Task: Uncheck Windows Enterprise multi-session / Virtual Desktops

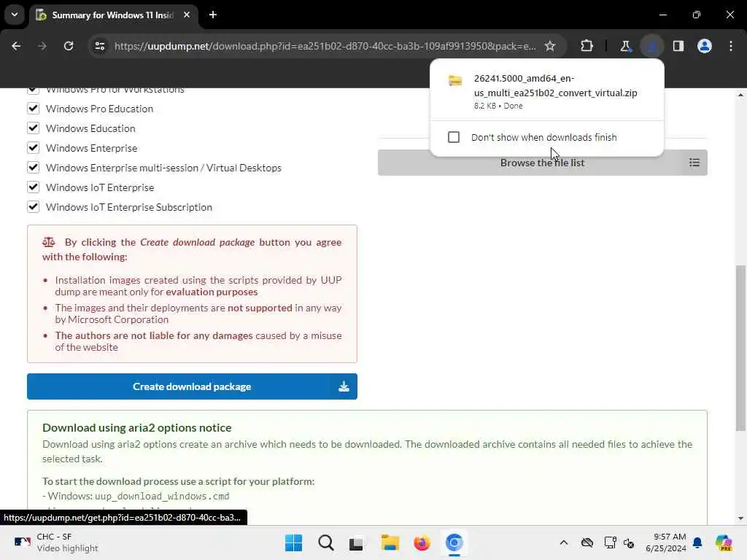Action: click(x=33, y=168)
